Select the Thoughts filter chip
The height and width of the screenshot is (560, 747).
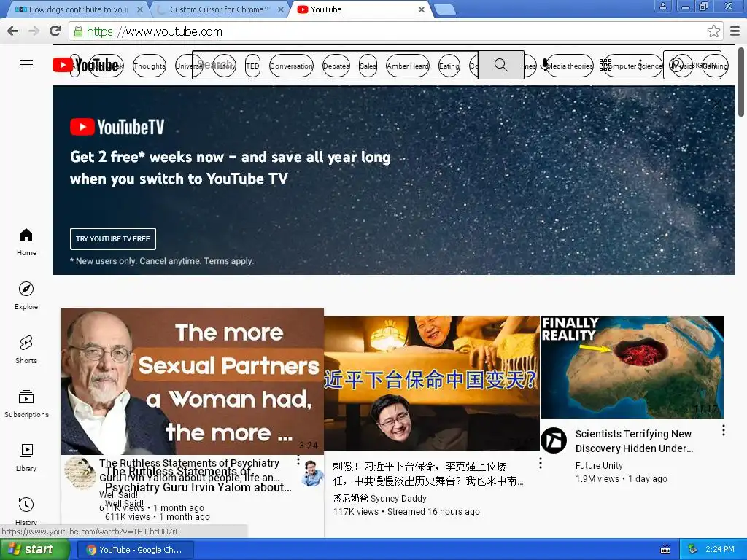[x=150, y=66]
